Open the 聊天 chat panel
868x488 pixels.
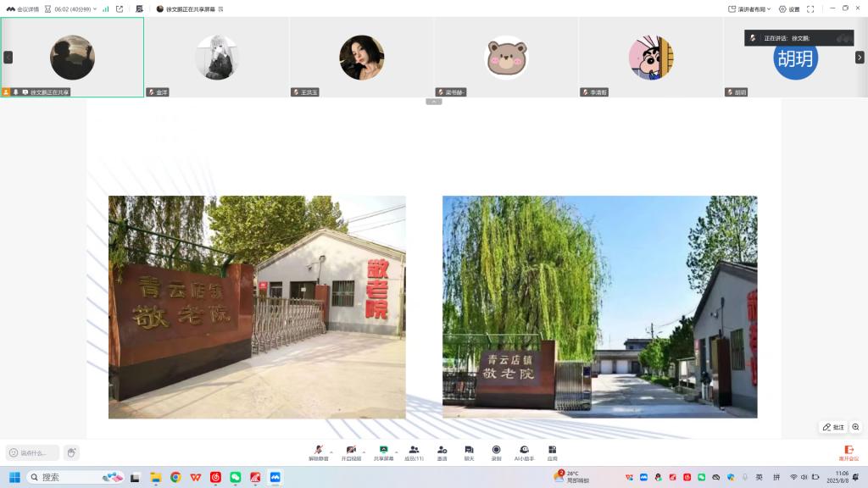tap(469, 452)
